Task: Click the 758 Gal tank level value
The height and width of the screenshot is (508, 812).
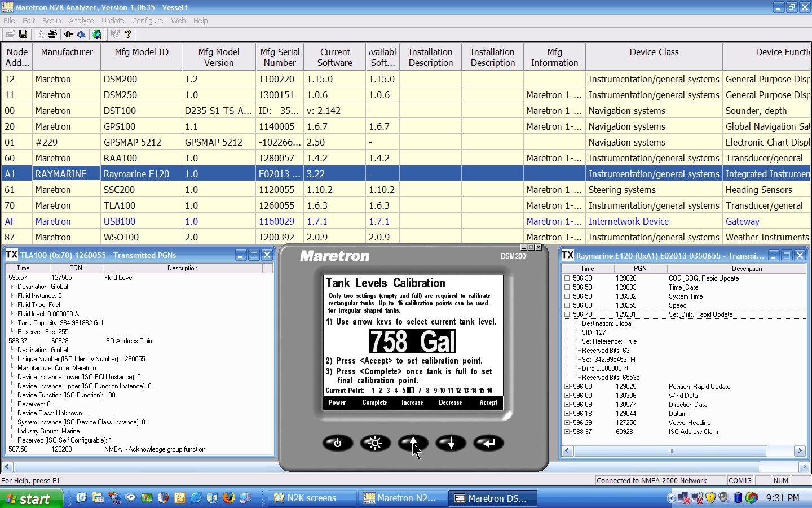Action: tap(412, 341)
